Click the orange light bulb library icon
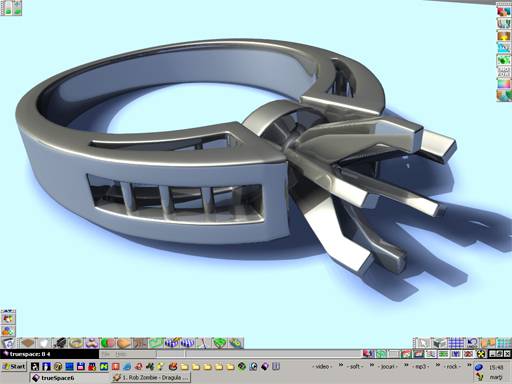This screenshot has width=512, height=384. (x=504, y=36)
